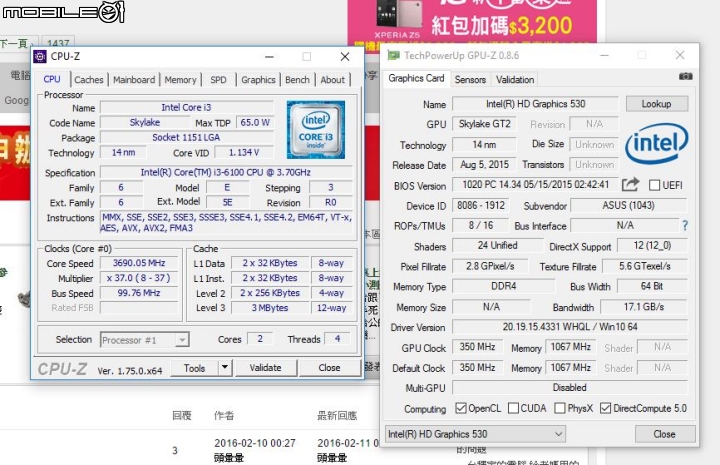Click the Subvendor value ASUS (1043)

pos(629,205)
